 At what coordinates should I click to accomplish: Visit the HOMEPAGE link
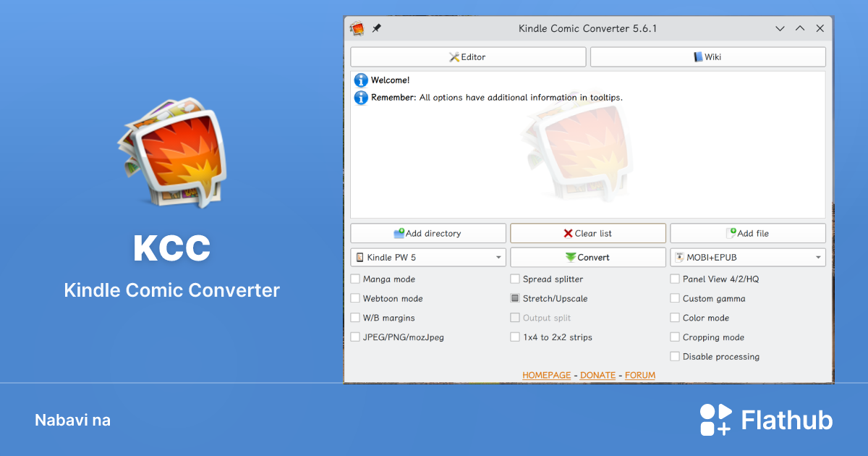pyautogui.click(x=546, y=375)
